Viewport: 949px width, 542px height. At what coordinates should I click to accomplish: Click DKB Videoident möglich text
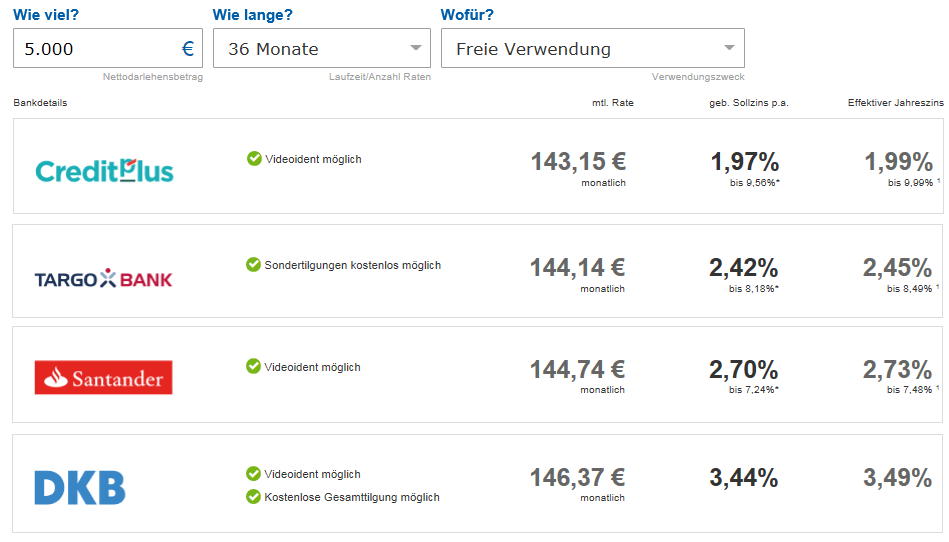click(312, 474)
